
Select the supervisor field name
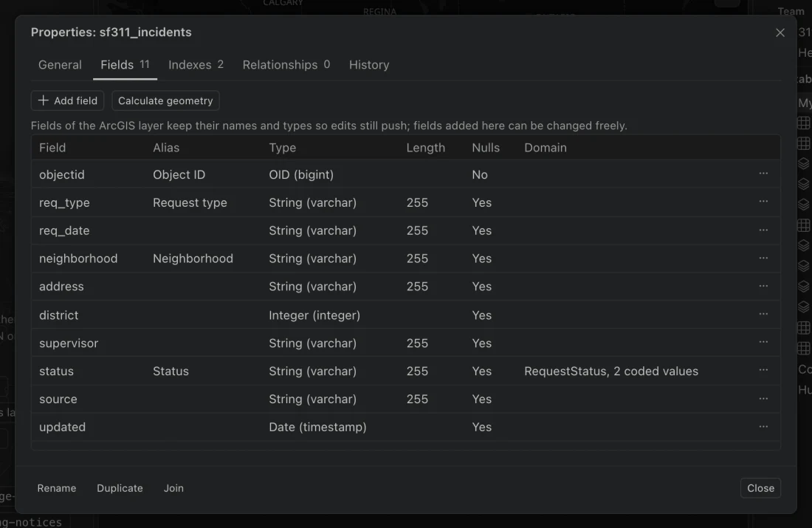69,343
